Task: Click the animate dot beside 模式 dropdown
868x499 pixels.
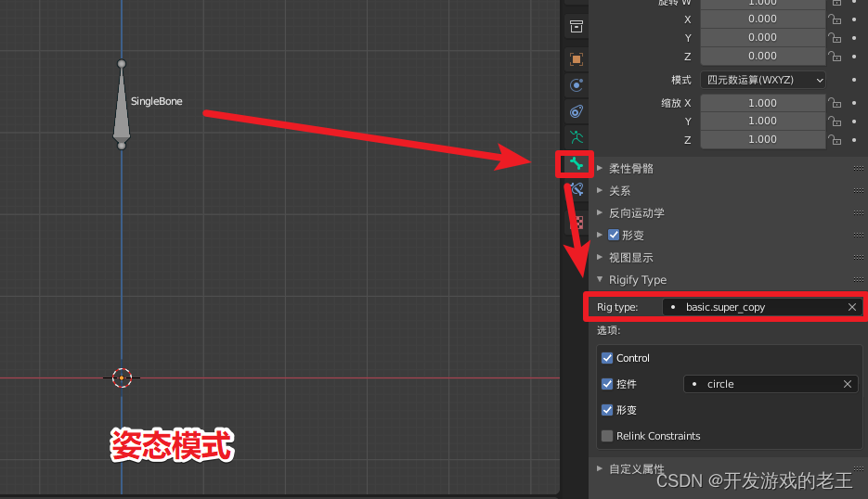Action: coord(854,80)
